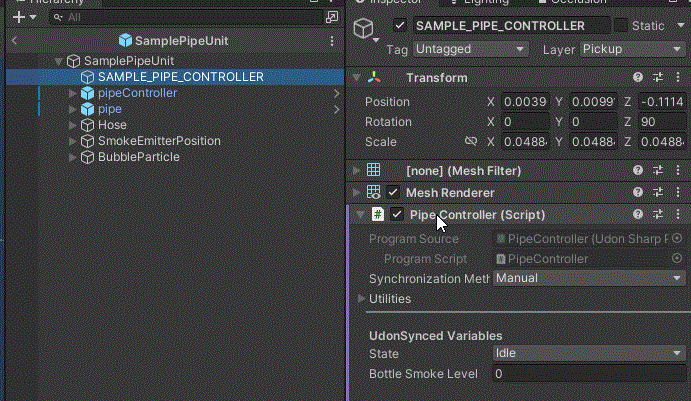Viewport: 691px width, 401px height.
Task: Edit Scale X value field
Action: tap(525, 142)
